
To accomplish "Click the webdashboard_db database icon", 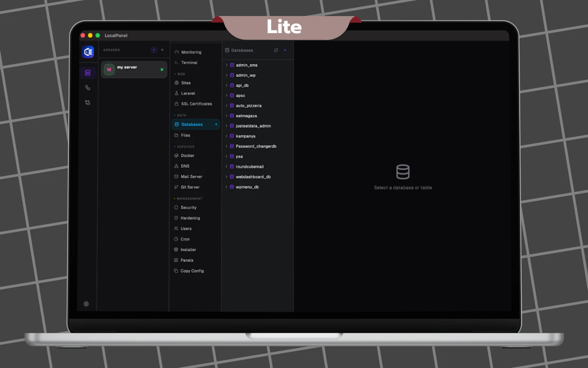I will click(232, 177).
